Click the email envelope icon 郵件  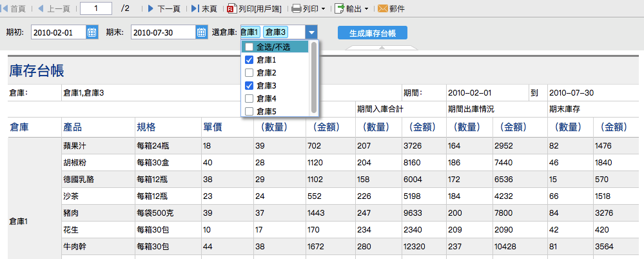pos(383,9)
